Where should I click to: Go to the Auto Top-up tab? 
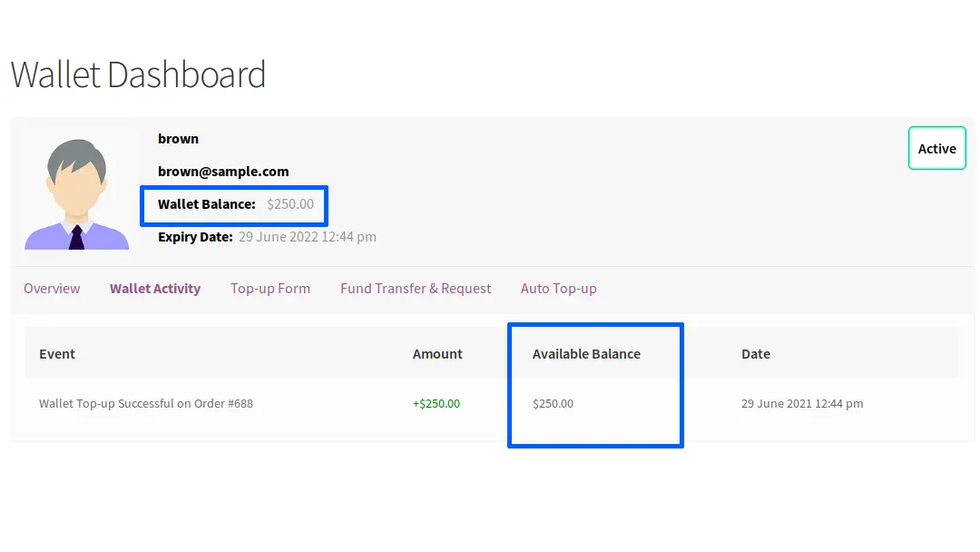[559, 289]
